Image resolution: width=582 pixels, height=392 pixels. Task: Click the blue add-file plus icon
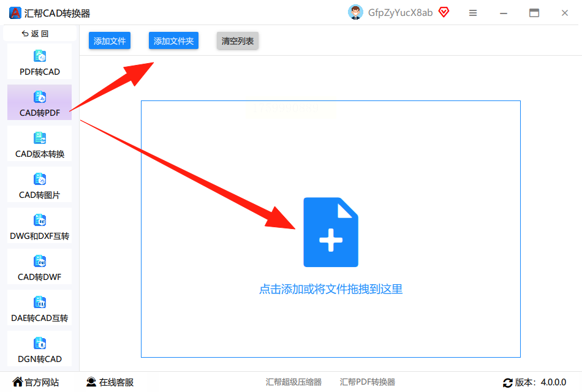click(x=331, y=232)
